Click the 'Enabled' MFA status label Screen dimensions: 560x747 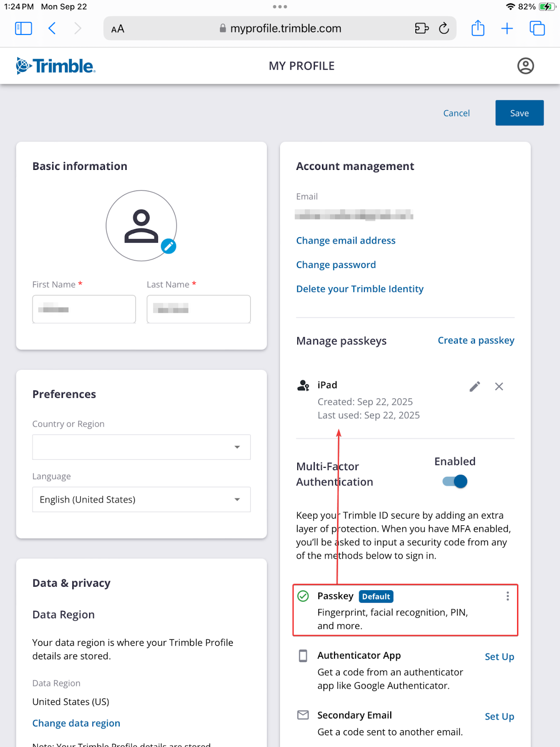[x=455, y=461]
